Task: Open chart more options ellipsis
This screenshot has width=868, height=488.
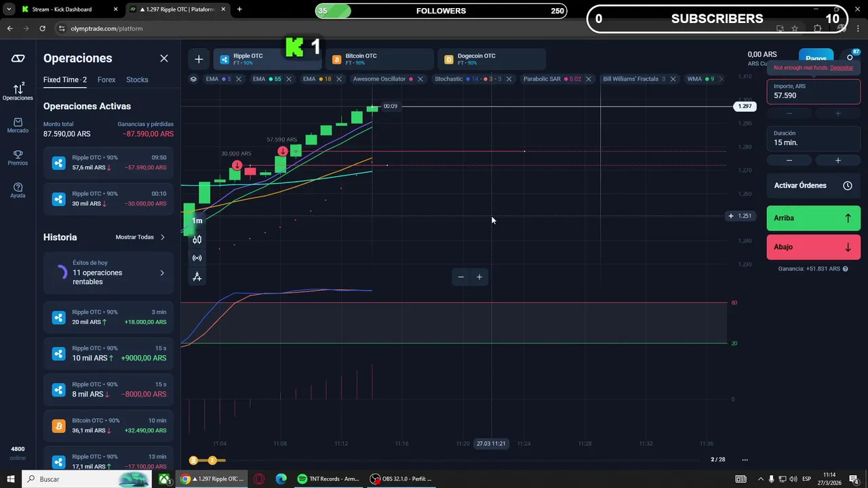Action: (x=745, y=460)
